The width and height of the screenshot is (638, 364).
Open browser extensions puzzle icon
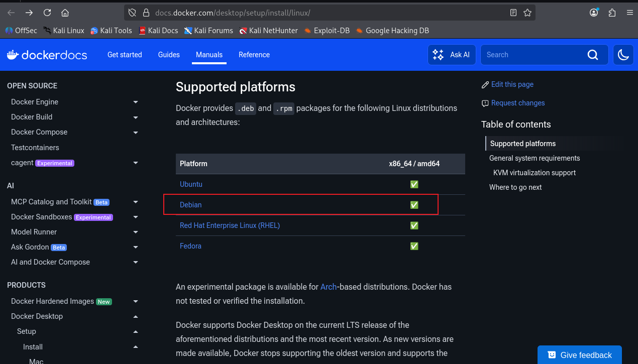coord(612,13)
